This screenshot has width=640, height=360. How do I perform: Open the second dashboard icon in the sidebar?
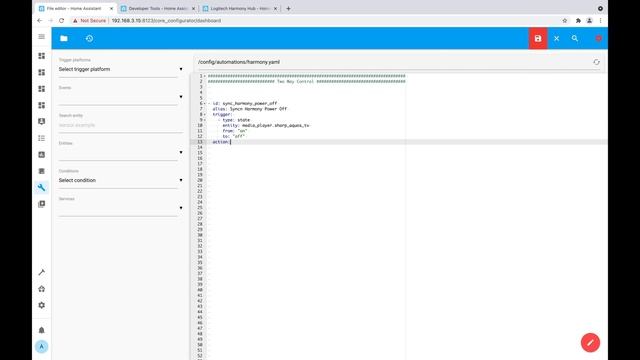click(42, 72)
